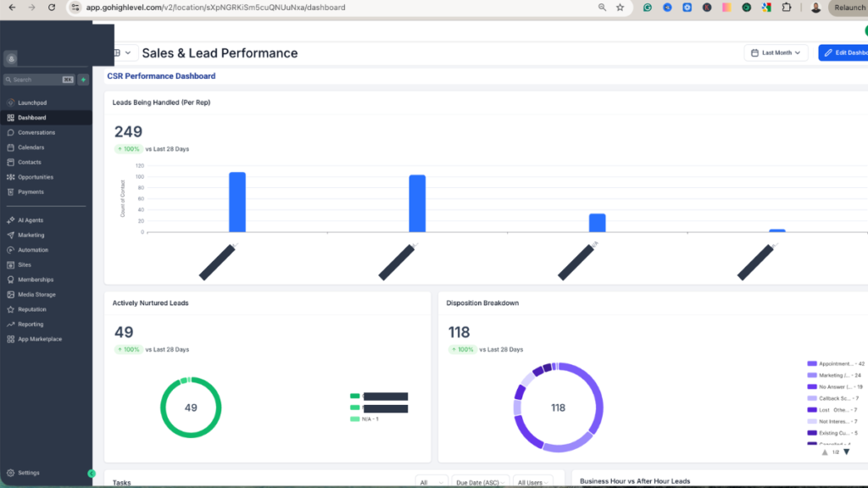The width and height of the screenshot is (868, 488).
Task: Open the Last Month date range dropdown
Action: (x=775, y=53)
